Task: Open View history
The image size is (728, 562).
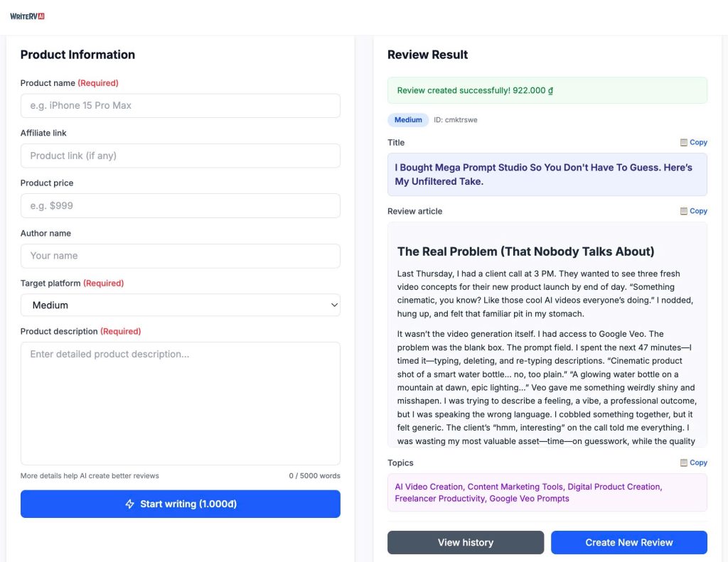Action: (465, 542)
